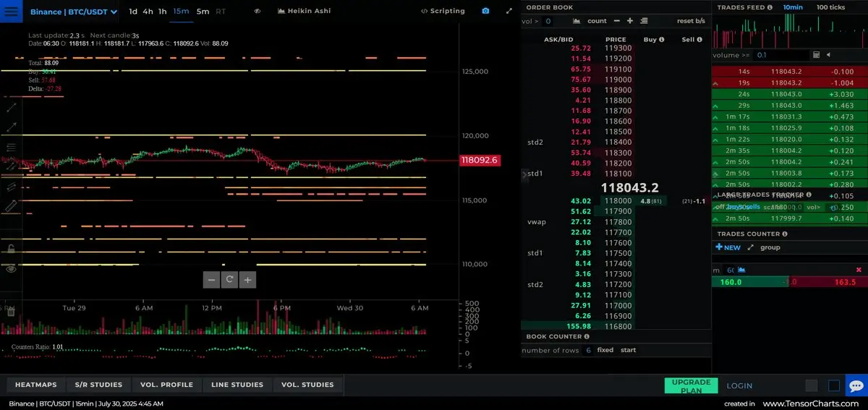Zoom out chart with minus button
Screen dimensions: 868x410
[211, 280]
